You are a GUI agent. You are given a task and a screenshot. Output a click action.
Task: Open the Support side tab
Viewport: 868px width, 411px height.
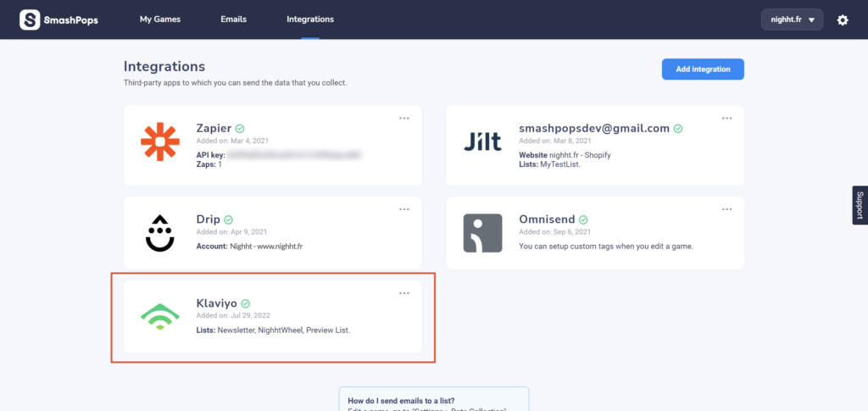[x=860, y=205]
